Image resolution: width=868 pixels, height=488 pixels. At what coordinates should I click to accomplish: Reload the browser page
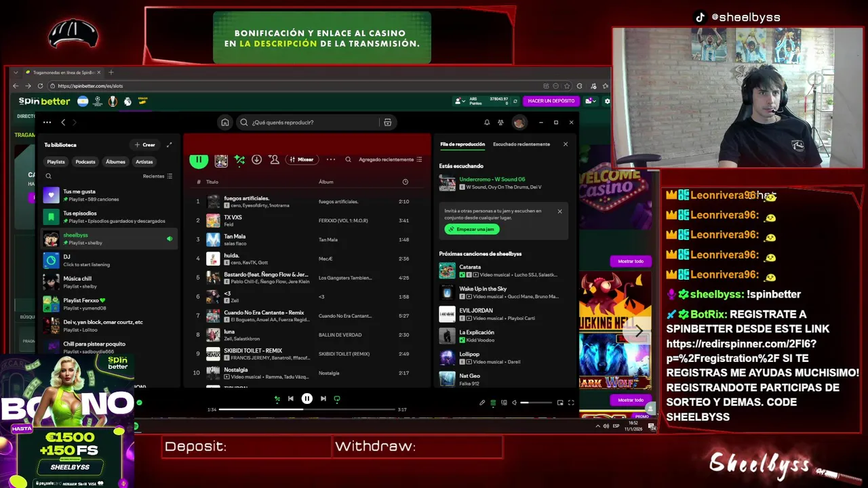pyautogui.click(x=40, y=86)
